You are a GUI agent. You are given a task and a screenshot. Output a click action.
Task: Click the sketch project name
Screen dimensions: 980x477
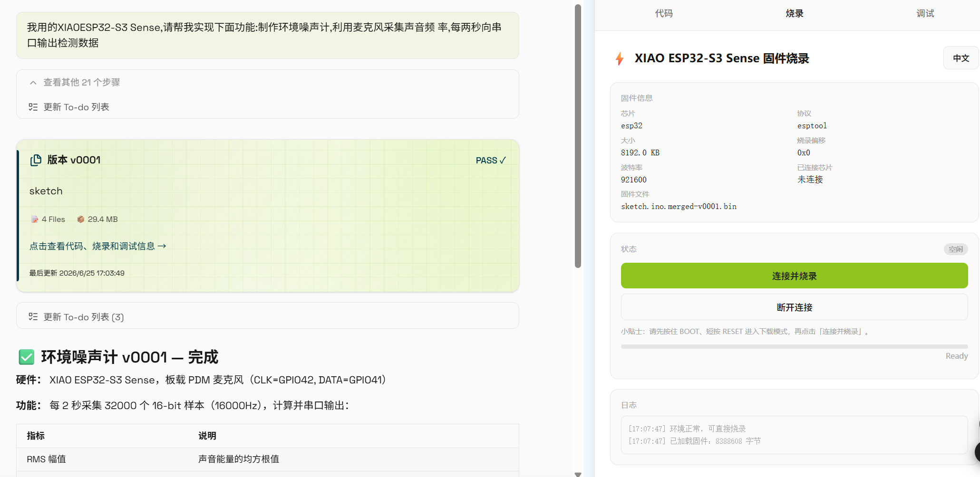(46, 191)
